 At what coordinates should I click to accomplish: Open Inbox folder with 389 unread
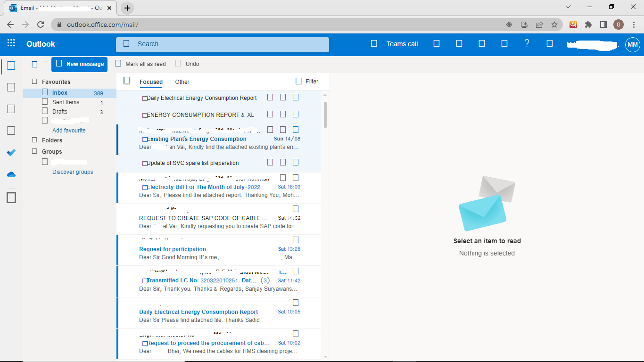[70, 93]
